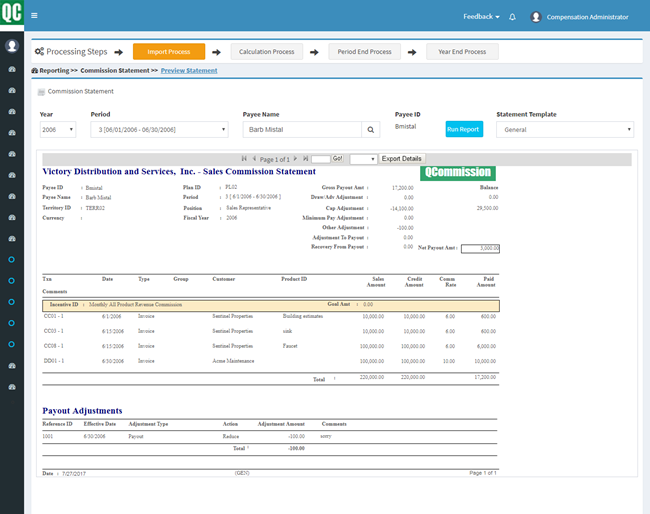This screenshot has height=514, width=650.
Task: Click the Net Payout Amt value box
Action: point(480,248)
